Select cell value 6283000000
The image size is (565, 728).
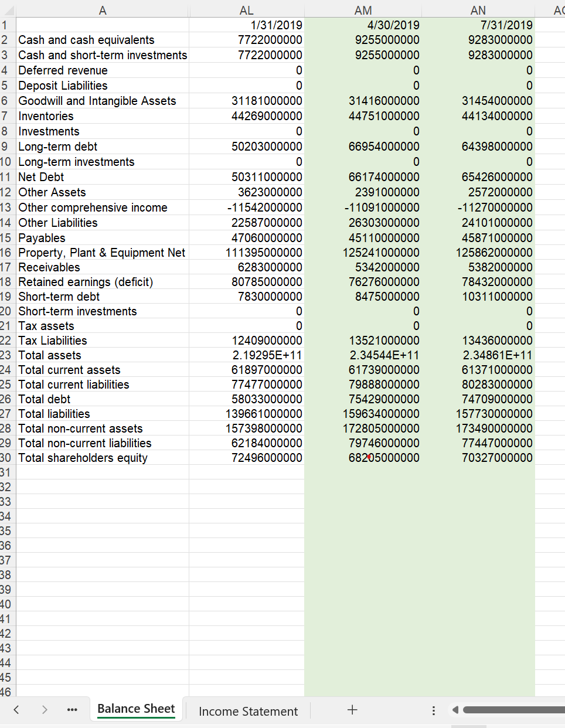(x=247, y=267)
